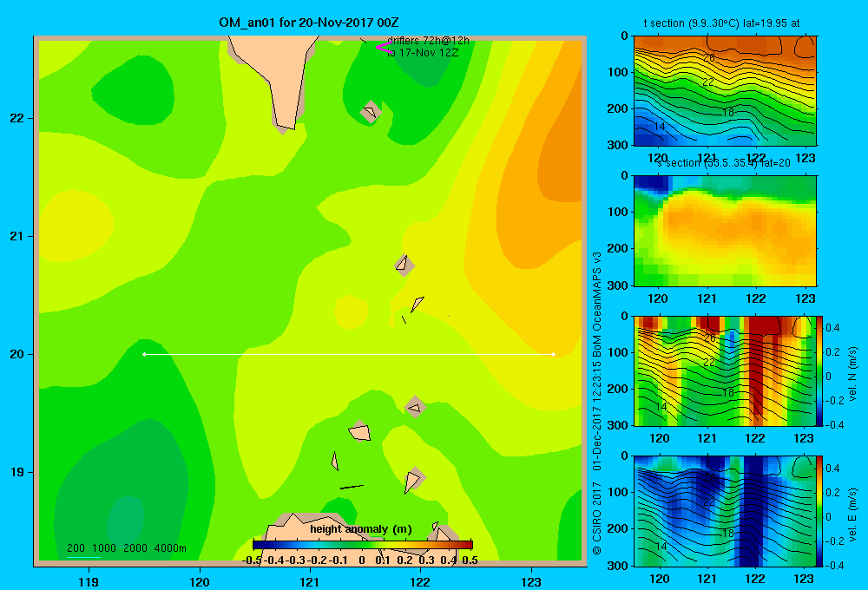This screenshot has height=590, width=868.
Task: Click the 'to 17-Nov 12Z' label
Action: (423, 53)
